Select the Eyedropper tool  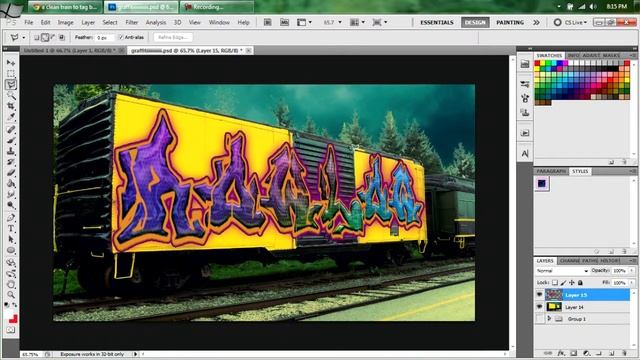click(11, 117)
